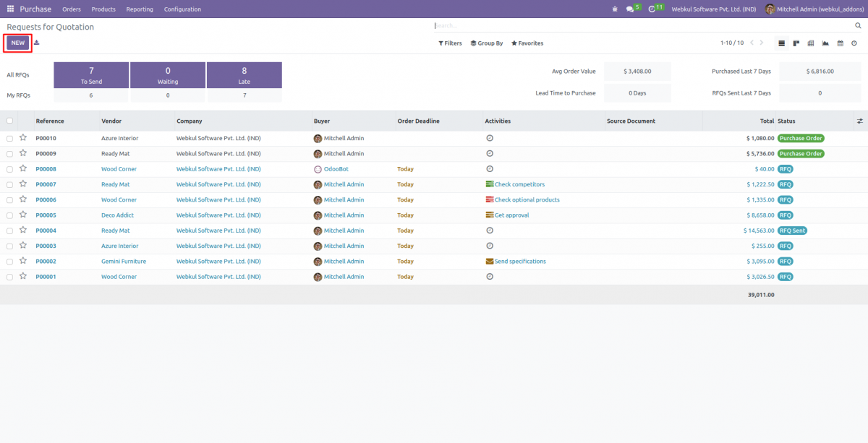
Task: Expand the Group By options
Action: (x=486, y=43)
